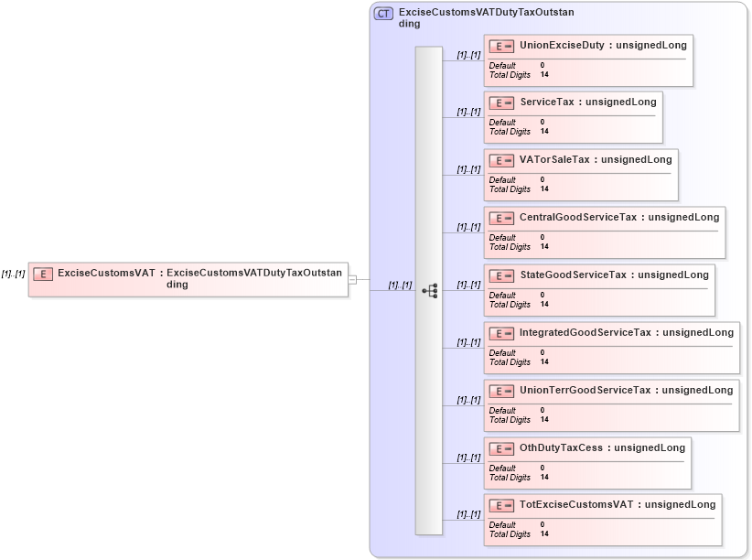Select the IntegratedGoodServiceTax element icon

click(500, 332)
